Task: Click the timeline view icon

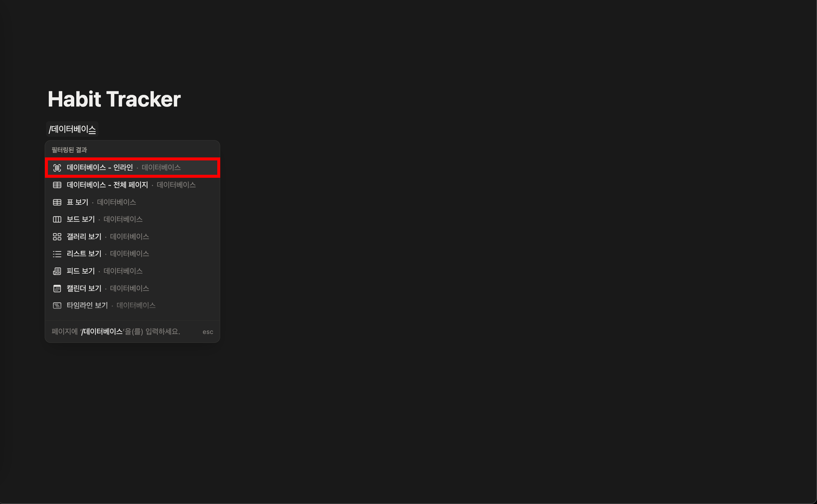Action: pos(57,306)
